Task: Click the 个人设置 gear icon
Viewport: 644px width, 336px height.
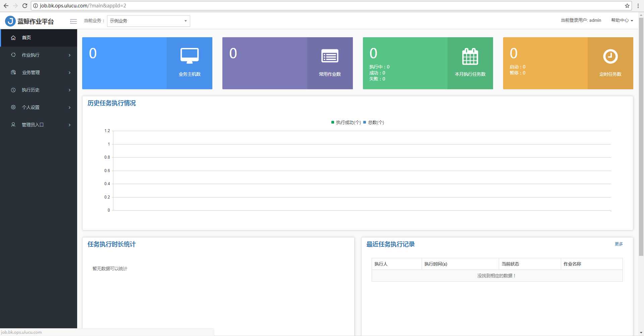Action: point(13,107)
